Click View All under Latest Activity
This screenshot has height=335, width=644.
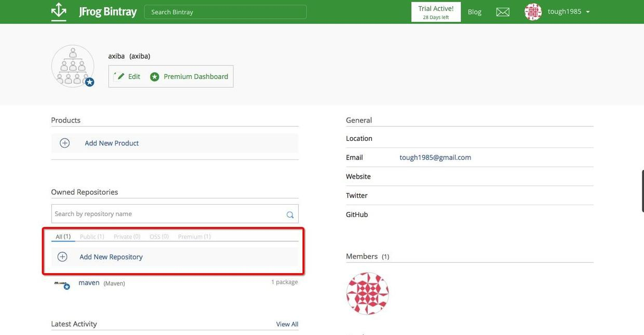tap(287, 324)
